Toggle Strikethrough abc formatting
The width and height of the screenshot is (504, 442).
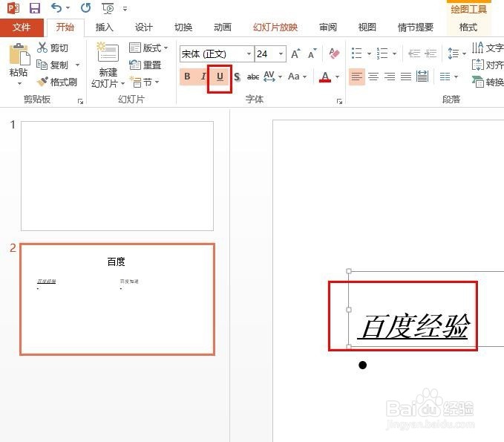coord(253,77)
